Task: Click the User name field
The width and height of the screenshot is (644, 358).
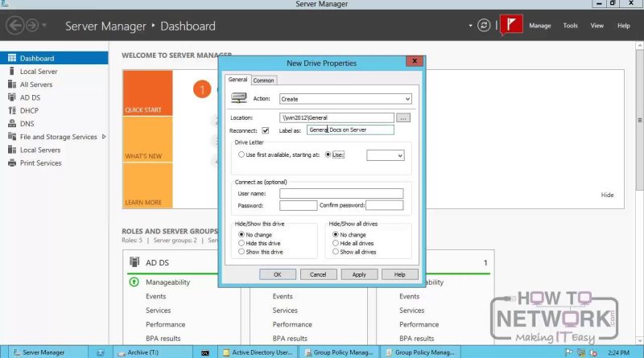Action: (341, 193)
